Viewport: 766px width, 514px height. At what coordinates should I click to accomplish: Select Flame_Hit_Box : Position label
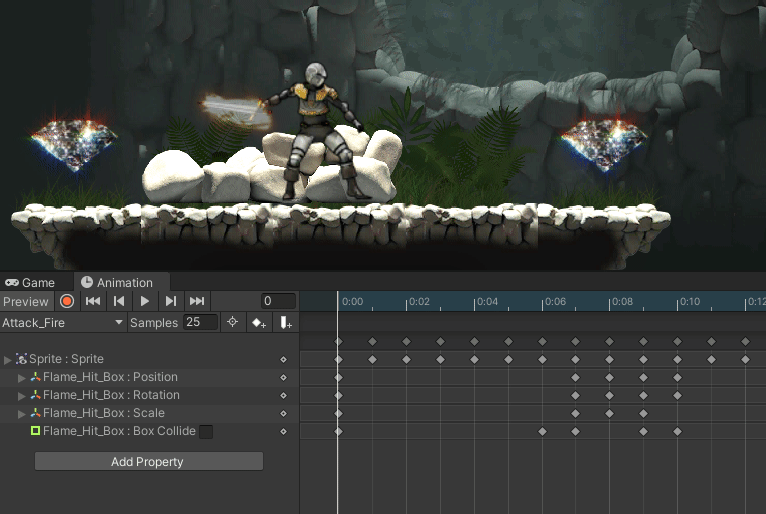110,377
